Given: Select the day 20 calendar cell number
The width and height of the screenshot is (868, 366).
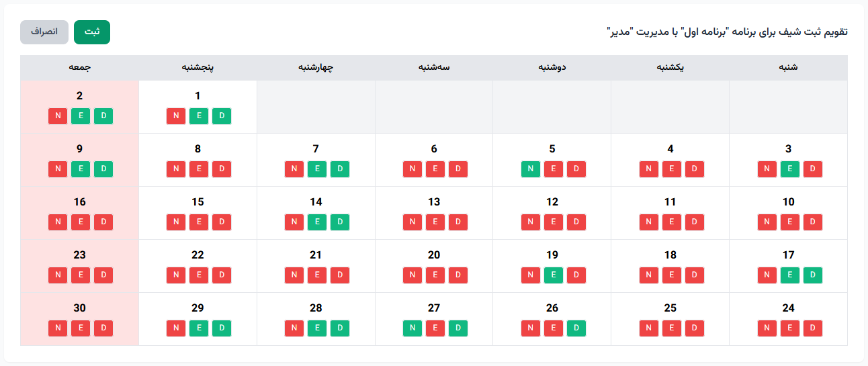Looking at the screenshot, I should pos(434,255).
